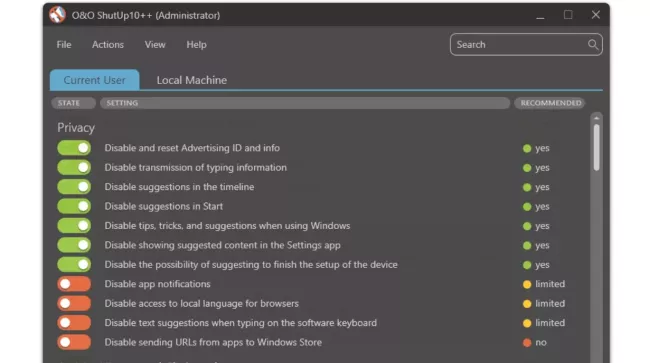Click text 'Disable transmission of typing information'

pos(196,167)
